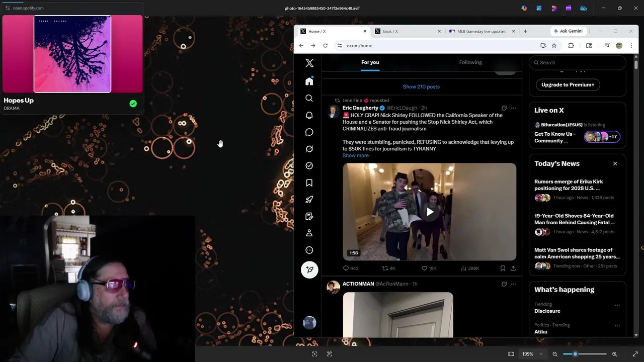Bookmark Eric Daugherty post
Screen dimensions: 644x362
pos(503,268)
